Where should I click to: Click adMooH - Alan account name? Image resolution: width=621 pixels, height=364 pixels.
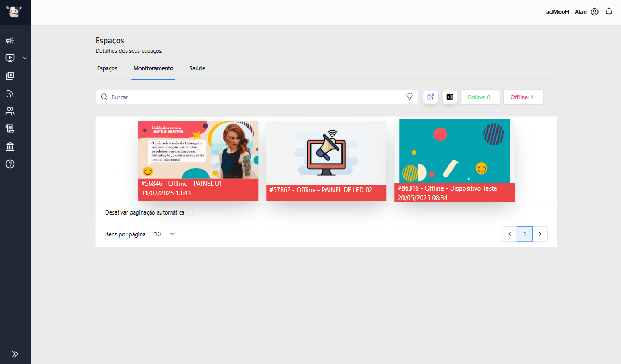(x=566, y=12)
